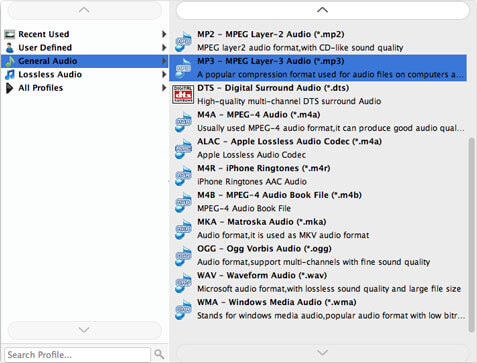The height and width of the screenshot is (363, 477).
Task: Click the Recent Used category icon
Action: pyautogui.click(x=10, y=34)
